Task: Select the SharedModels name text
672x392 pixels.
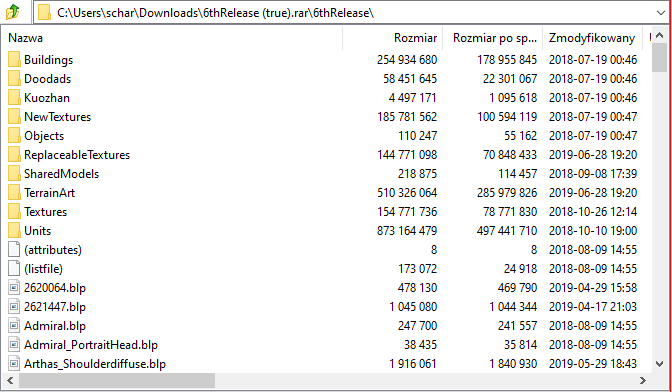Action: 61,174
